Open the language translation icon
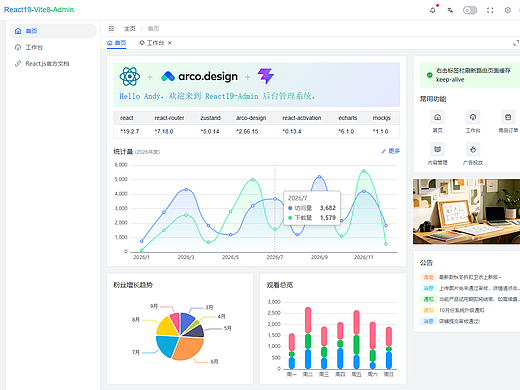Viewport: 520px width, 390px height. click(x=450, y=10)
